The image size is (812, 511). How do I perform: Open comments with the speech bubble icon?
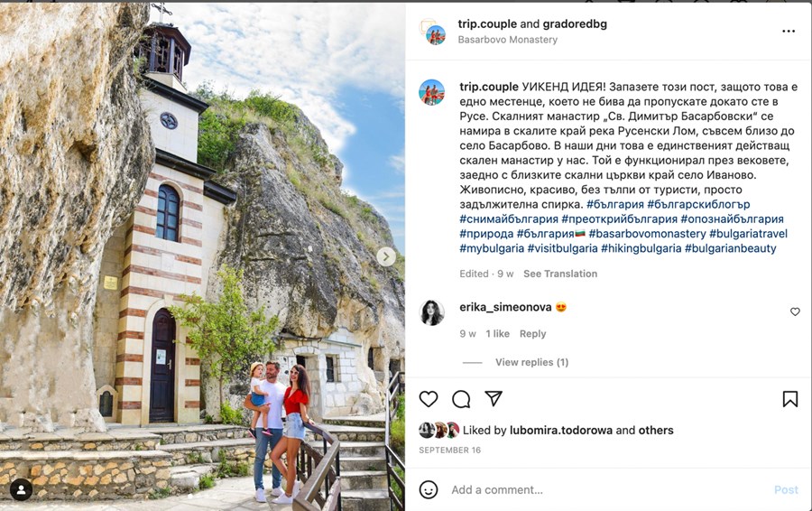click(x=461, y=399)
